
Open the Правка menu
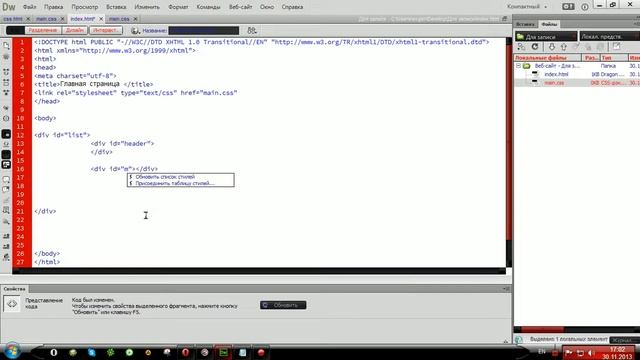(53, 7)
